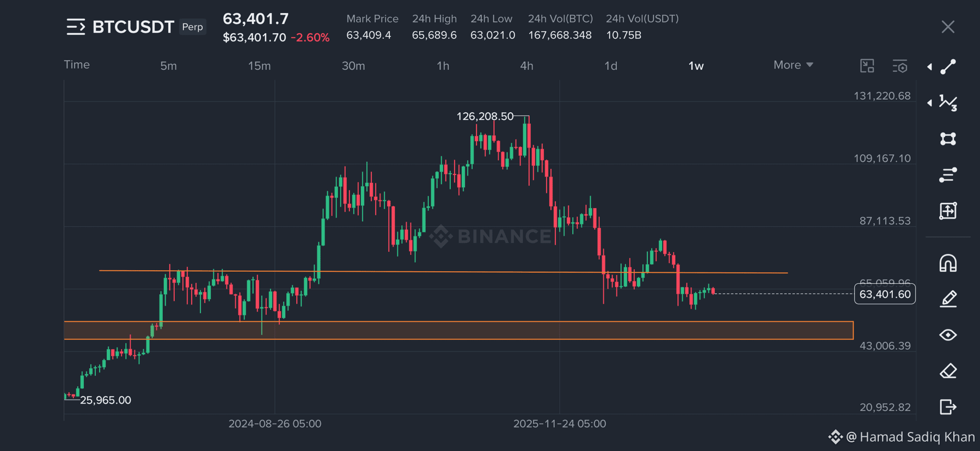The height and width of the screenshot is (451, 980).
Task: Tap the Perp contract badge
Action: (192, 27)
